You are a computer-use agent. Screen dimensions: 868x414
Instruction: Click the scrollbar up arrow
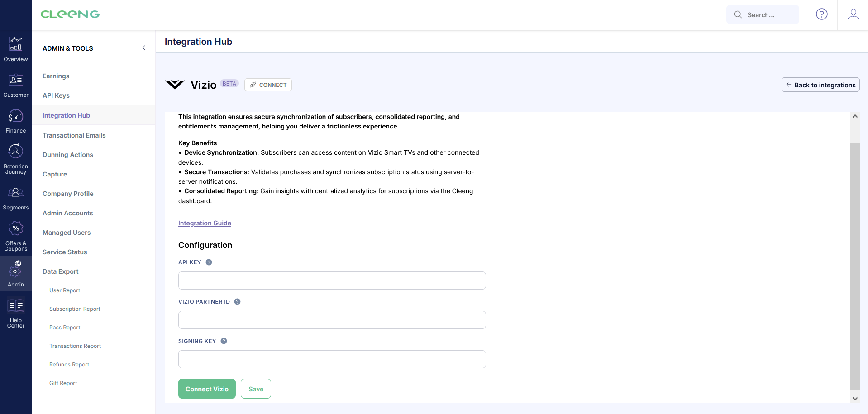855,116
